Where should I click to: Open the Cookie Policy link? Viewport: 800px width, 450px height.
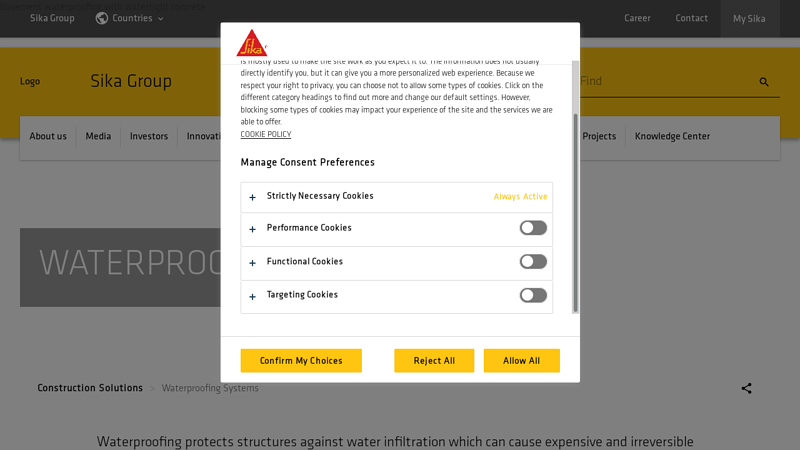point(266,135)
